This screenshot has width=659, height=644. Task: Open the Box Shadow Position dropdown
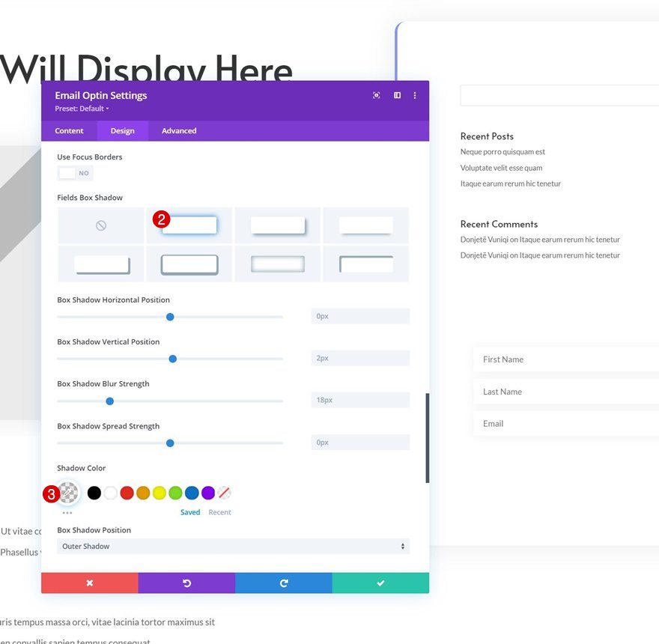(x=234, y=546)
